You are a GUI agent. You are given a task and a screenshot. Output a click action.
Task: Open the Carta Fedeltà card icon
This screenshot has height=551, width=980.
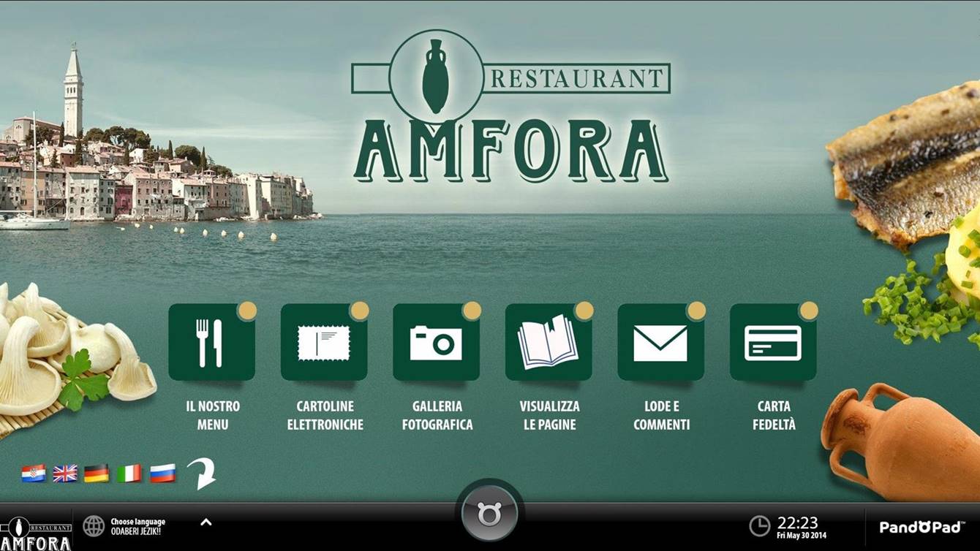[773, 342]
